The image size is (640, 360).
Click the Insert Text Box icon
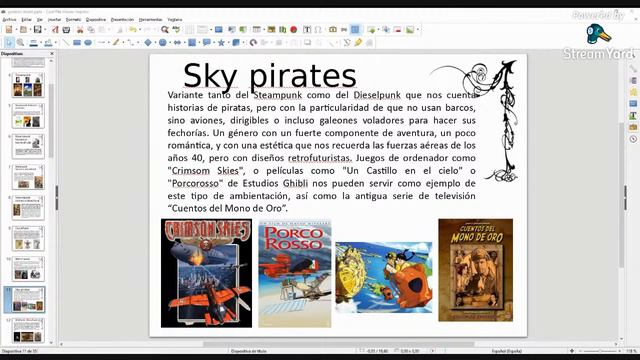pyautogui.click(x=307, y=29)
